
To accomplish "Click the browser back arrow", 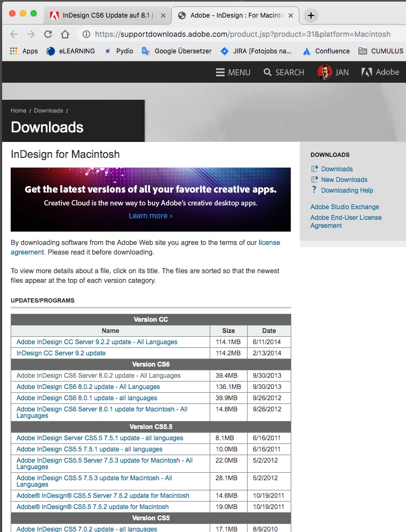I will (x=14, y=34).
